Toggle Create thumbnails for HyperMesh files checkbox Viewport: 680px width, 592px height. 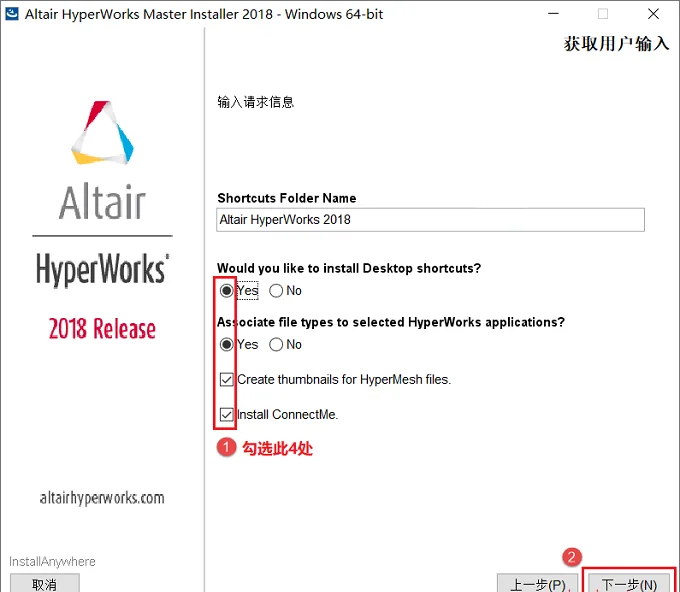coord(226,379)
